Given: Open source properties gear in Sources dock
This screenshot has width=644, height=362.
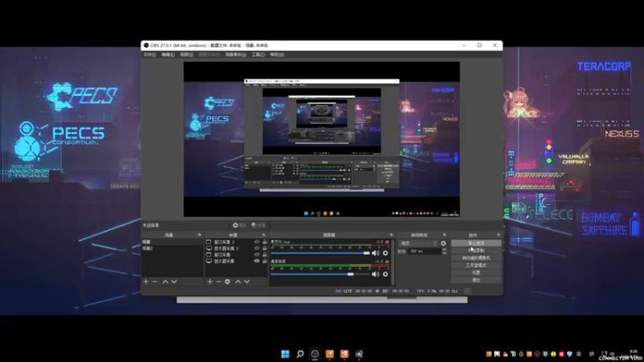Looking at the screenshot, I should coord(228,282).
